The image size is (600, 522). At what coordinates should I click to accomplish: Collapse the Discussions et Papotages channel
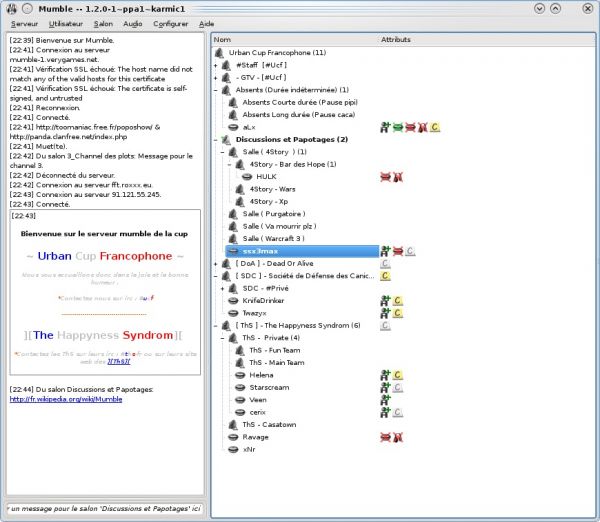point(216,139)
